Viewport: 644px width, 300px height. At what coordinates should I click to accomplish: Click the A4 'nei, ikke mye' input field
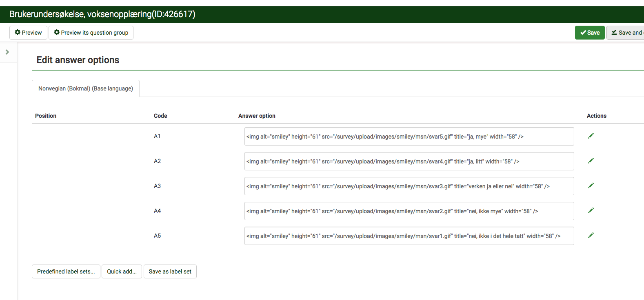(409, 211)
